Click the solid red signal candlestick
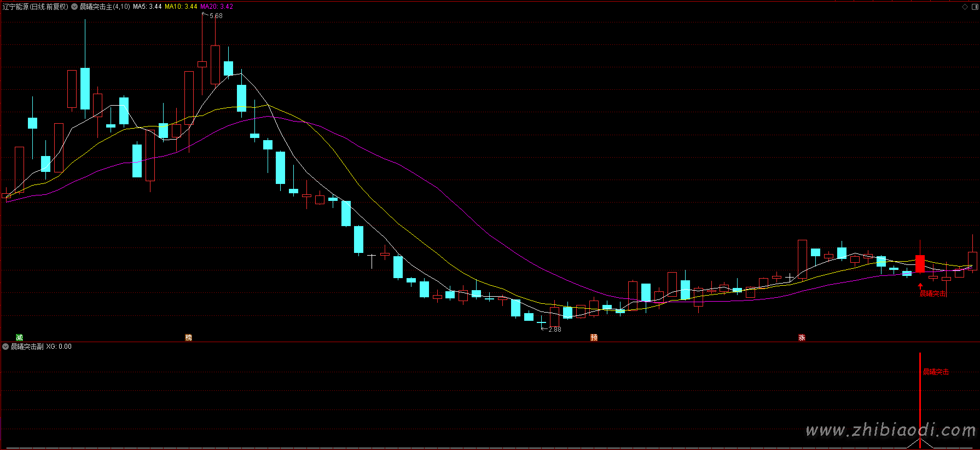 tap(920, 263)
